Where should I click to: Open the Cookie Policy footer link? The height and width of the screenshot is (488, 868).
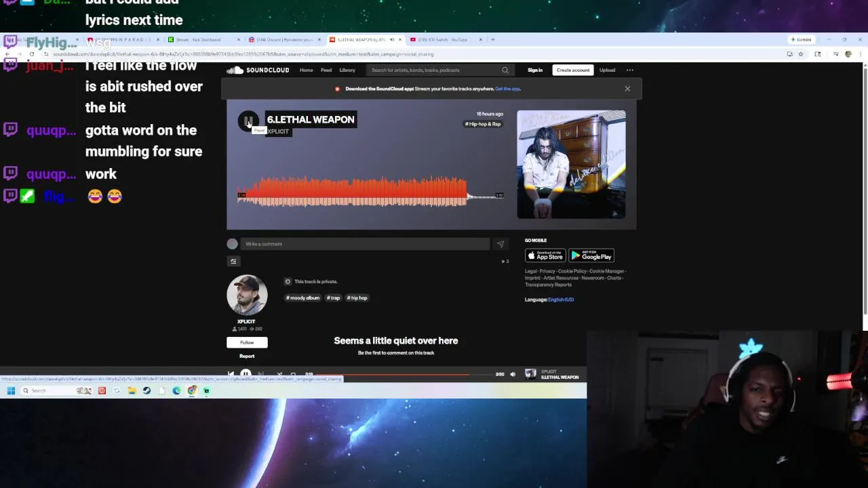tap(572, 271)
